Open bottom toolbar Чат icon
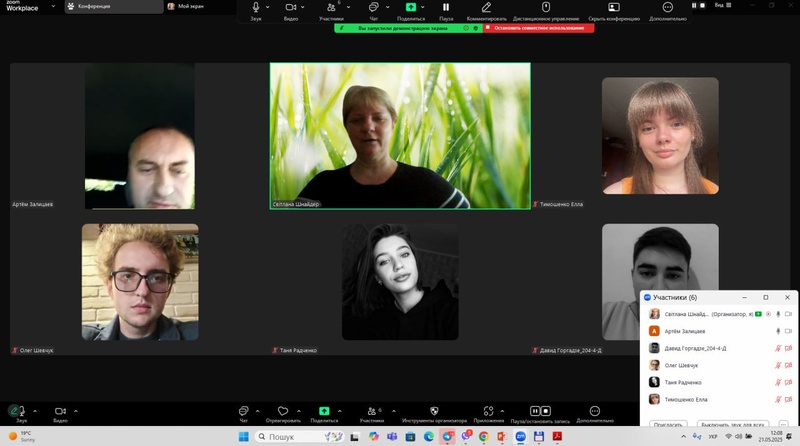The image size is (800, 446). 243,411
